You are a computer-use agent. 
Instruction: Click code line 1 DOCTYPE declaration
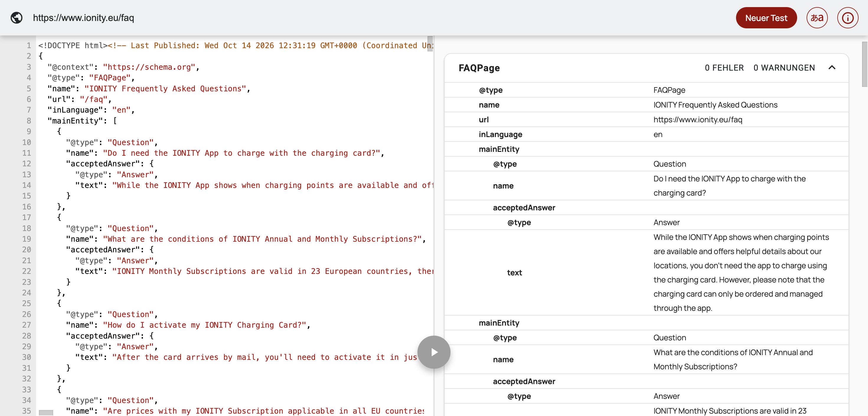tap(235, 45)
